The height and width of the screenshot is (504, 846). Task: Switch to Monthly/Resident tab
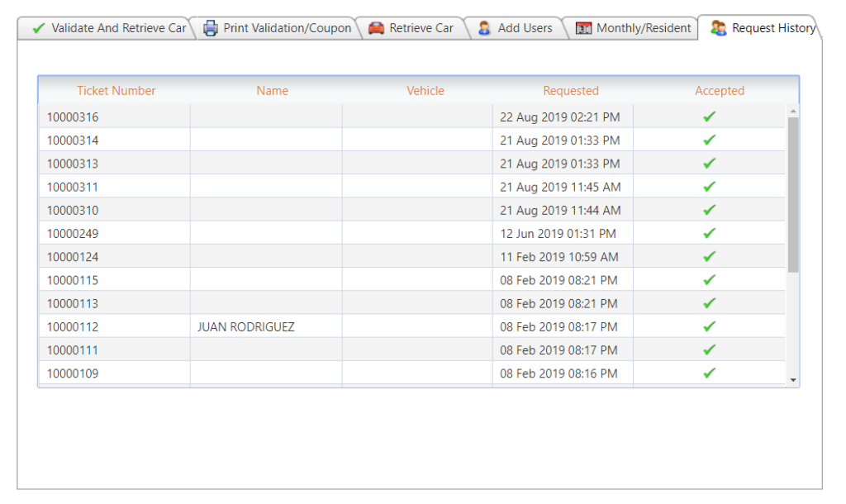[643, 28]
